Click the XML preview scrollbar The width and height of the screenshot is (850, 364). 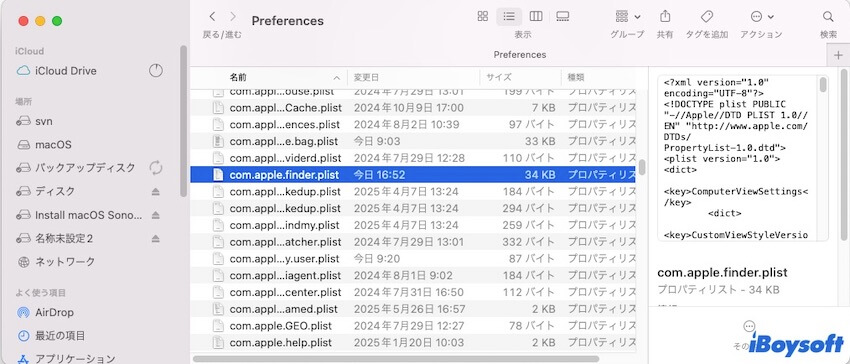[823, 85]
